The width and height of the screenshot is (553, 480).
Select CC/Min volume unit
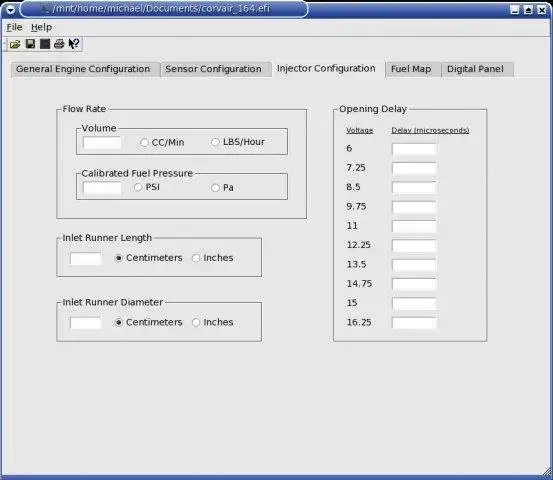(x=162, y=142)
